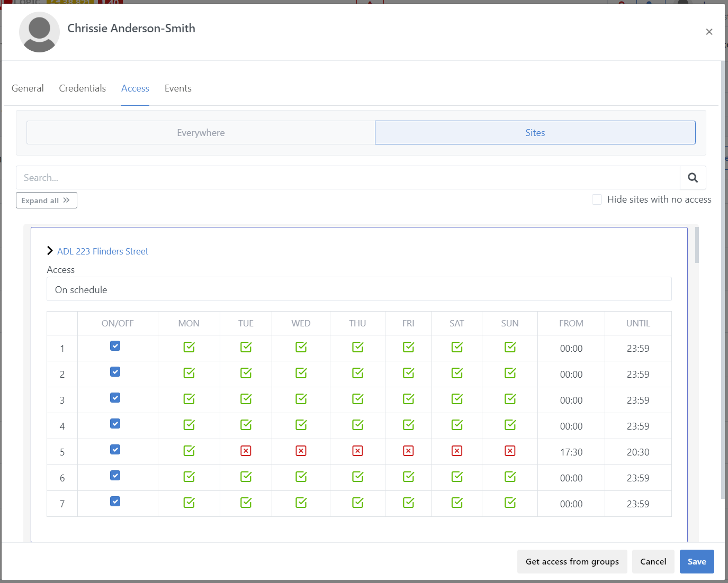Open the Events tab
Screen dimensions: 728x583
click(x=178, y=88)
